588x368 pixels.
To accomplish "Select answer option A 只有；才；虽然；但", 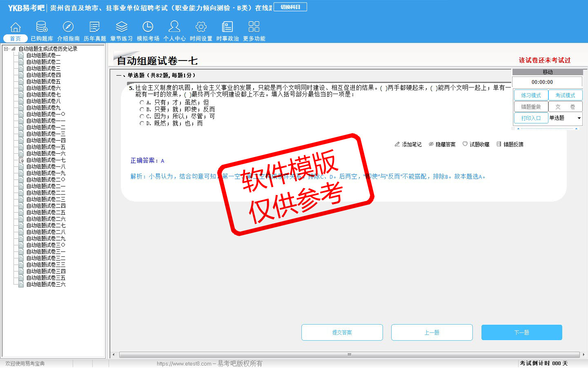I will tap(142, 103).
